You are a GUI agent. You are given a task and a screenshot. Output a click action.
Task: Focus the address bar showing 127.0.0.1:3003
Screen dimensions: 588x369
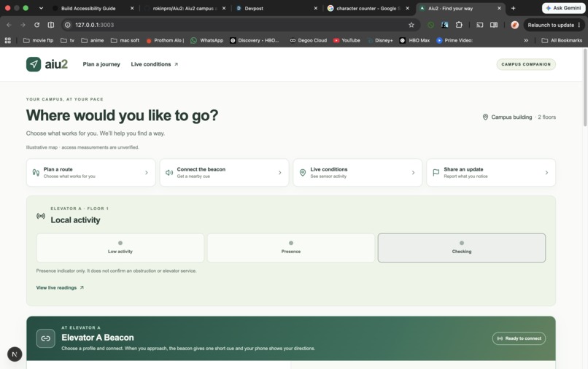tap(240, 25)
